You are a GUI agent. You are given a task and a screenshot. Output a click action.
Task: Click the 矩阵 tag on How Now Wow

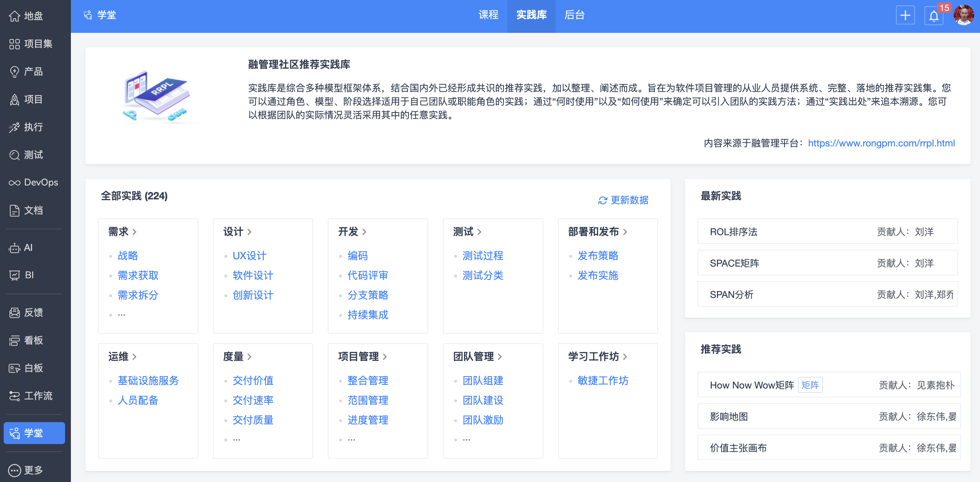point(810,385)
